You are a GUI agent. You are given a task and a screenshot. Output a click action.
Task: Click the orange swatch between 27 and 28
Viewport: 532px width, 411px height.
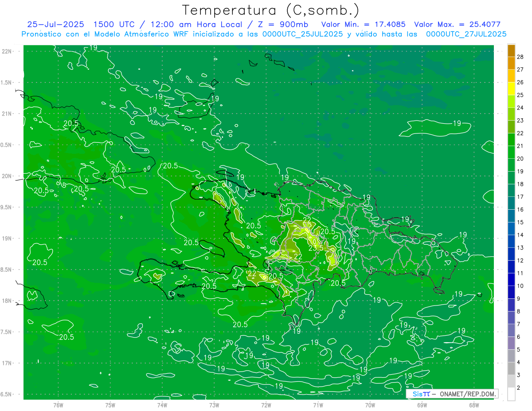tap(511, 63)
